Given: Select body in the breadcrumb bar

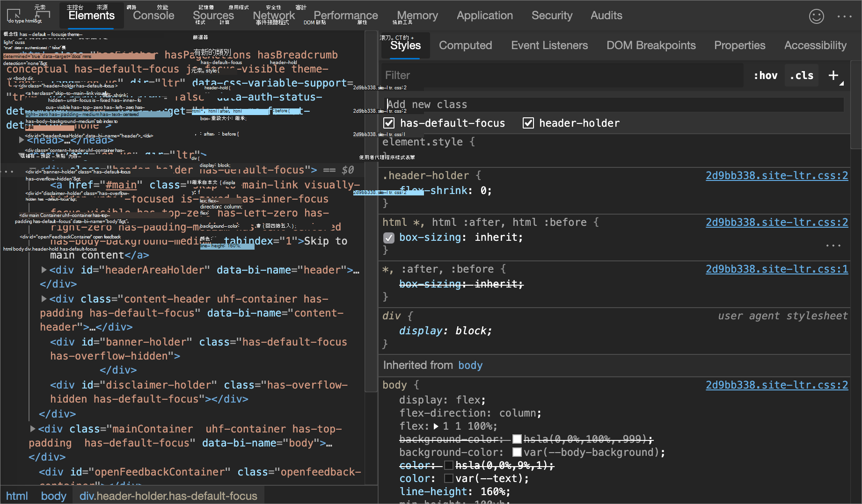Looking at the screenshot, I should tap(54, 496).
